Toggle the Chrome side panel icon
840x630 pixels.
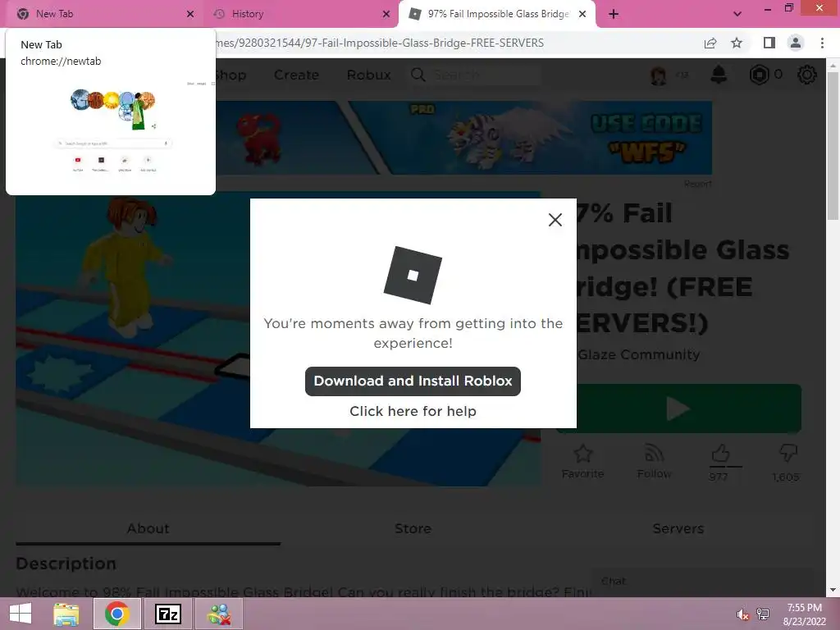[769, 43]
